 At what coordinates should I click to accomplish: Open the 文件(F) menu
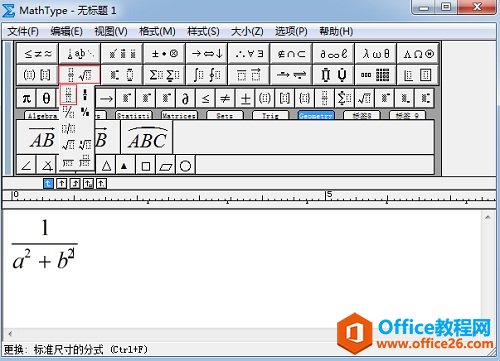[23, 31]
